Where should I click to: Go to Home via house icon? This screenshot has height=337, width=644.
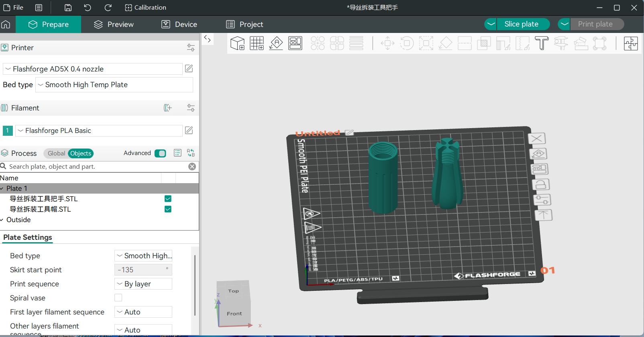tap(6, 24)
